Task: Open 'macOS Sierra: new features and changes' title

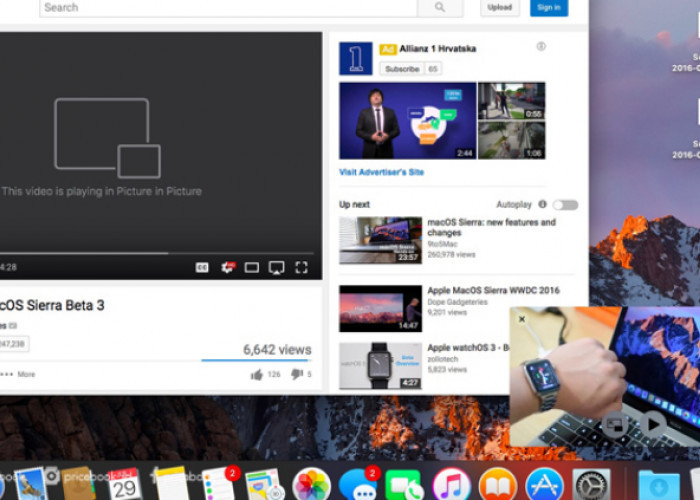Action: pos(492,227)
